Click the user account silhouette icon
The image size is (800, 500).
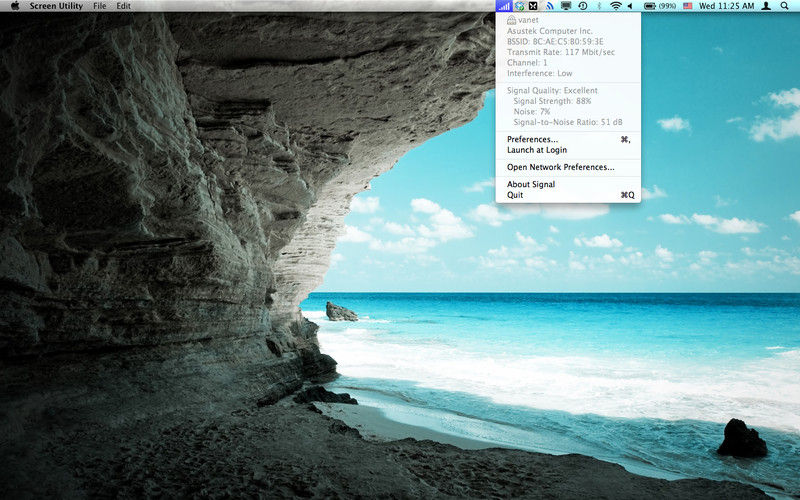tap(765, 6)
